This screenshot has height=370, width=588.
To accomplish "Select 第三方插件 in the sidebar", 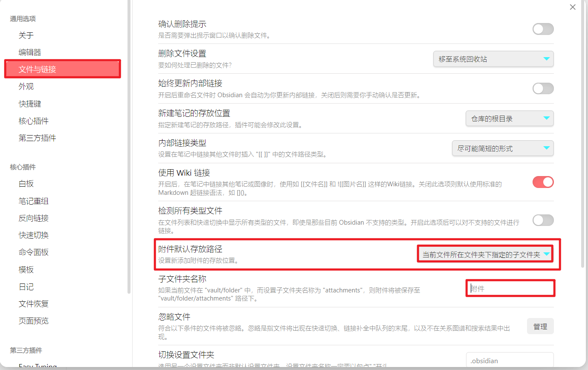I will click(37, 138).
